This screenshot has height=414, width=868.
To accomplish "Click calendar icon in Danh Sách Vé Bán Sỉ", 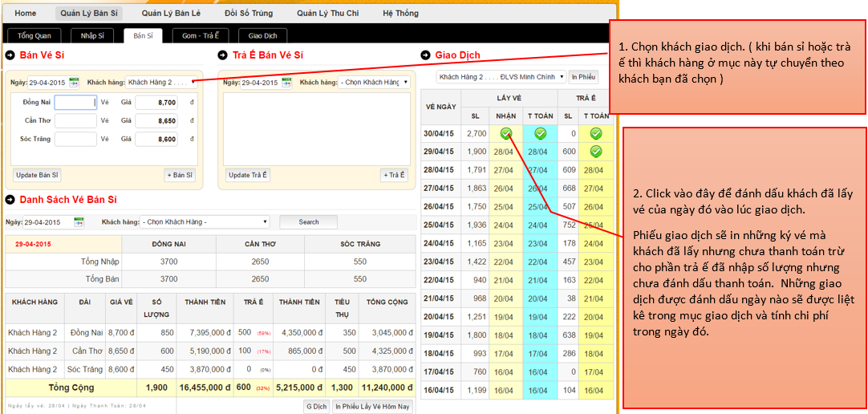I will [x=79, y=222].
